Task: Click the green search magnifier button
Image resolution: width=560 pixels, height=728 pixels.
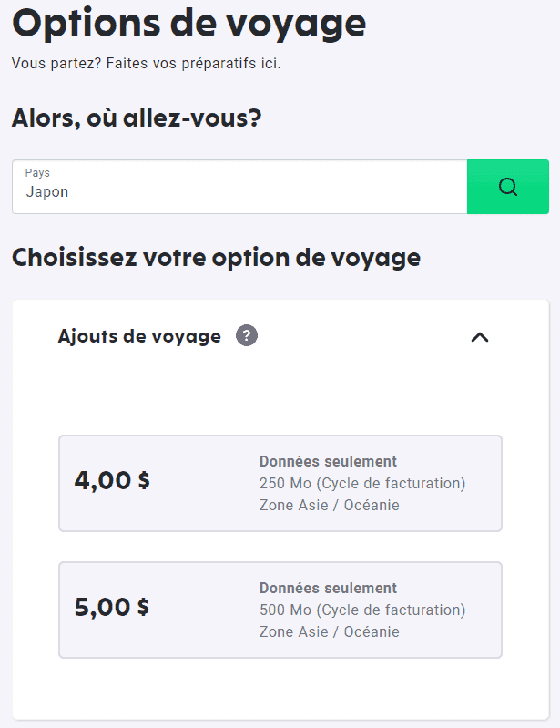Action: click(507, 187)
